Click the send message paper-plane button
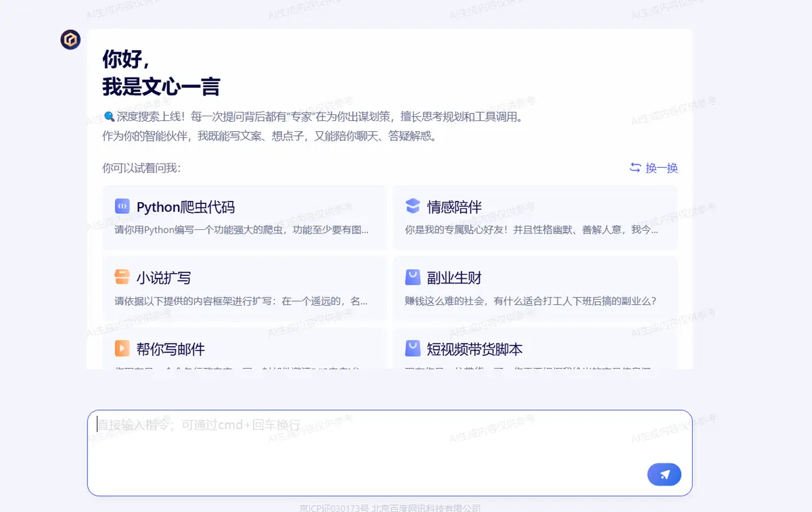 coord(664,475)
